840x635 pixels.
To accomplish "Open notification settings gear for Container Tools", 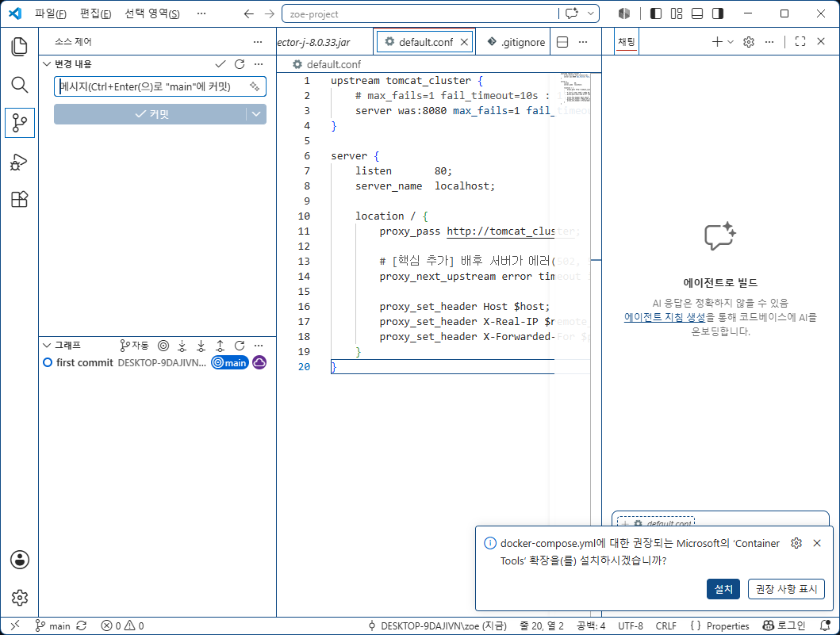I will pyautogui.click(x=796, y=543).
